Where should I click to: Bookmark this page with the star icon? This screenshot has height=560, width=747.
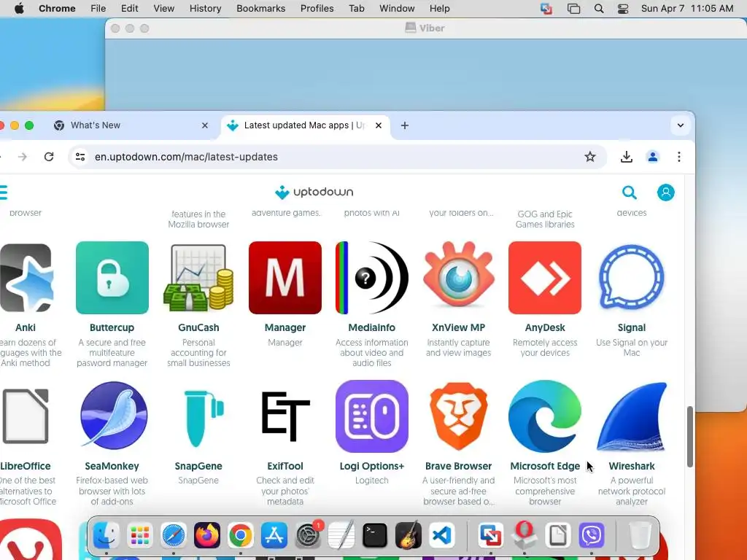tap(589, 157)
